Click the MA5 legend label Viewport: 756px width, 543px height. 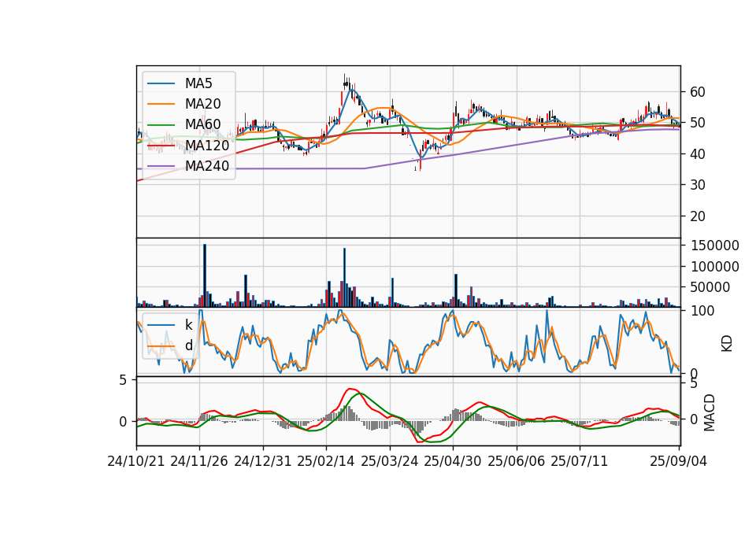coord(198,83)
